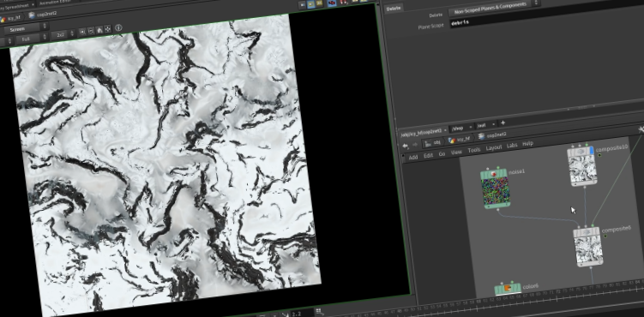Open the Layout menu in the network editor

click(494, 147)
